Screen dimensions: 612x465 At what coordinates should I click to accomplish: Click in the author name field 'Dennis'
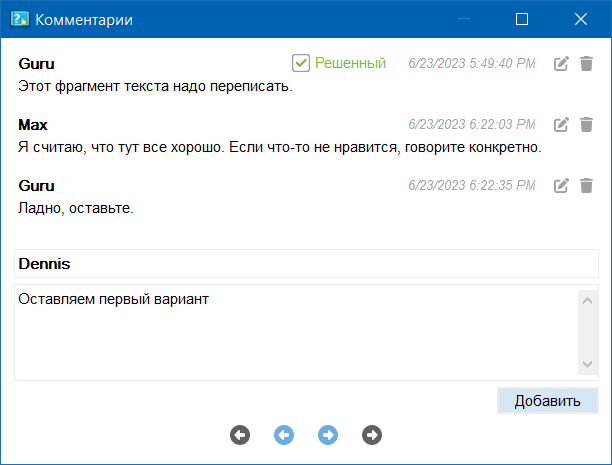(305, 263)
